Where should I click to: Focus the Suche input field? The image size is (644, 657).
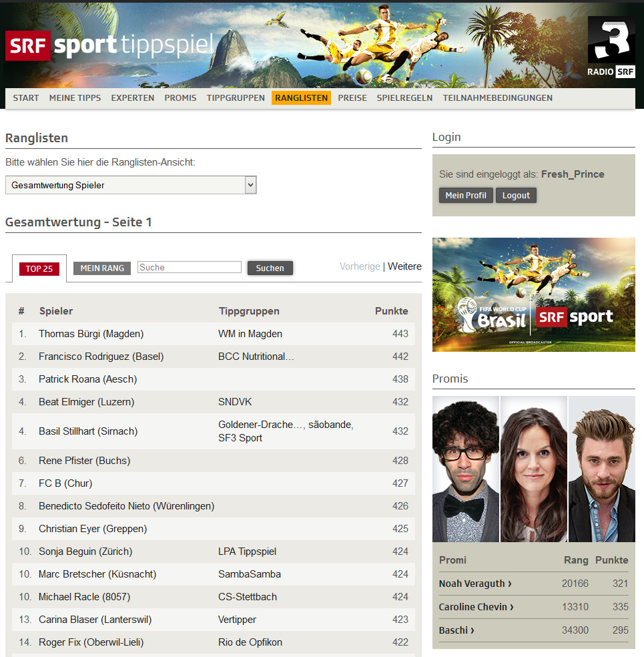click(190, 267)
